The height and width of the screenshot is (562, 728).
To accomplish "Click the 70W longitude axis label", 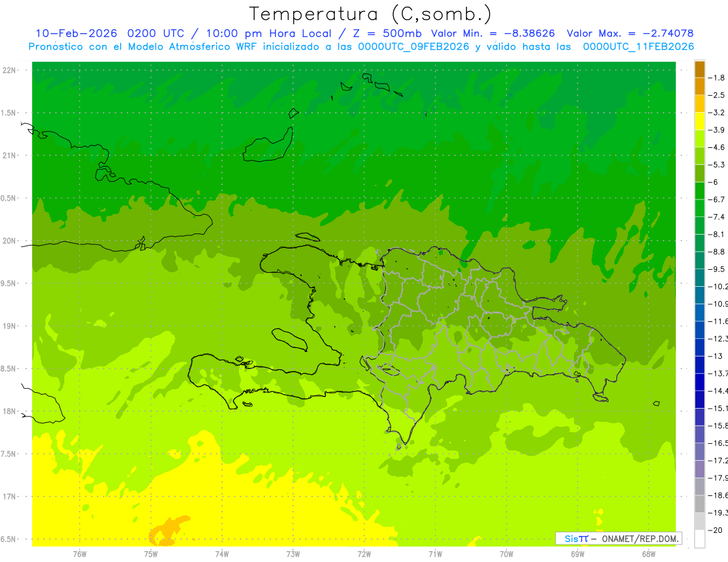I will (x=506, y=554).
